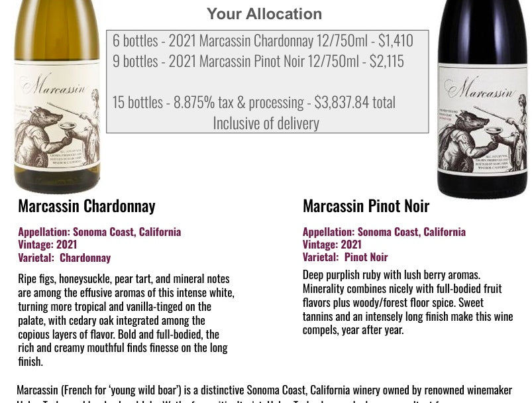Click the Chardonnay tasting notes paragraph
Image resolution: width=532 pixels, height=403 pixels.
pos(127,320)
